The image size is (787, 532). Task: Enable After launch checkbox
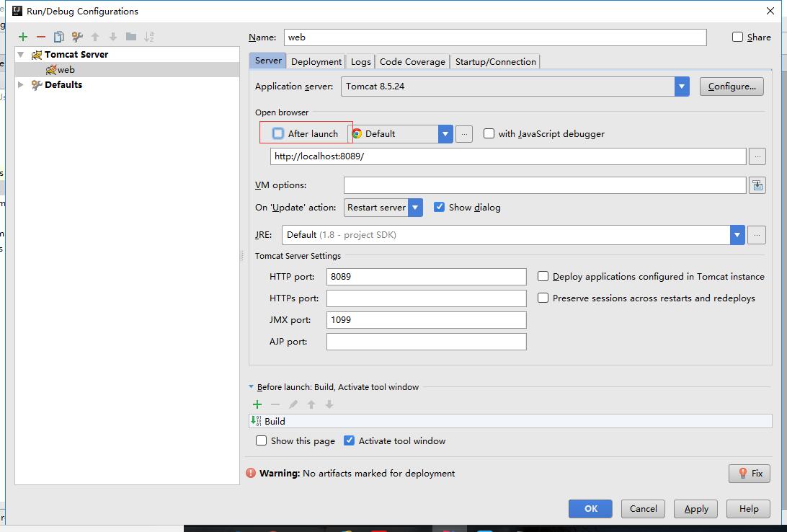[x=278, y=133]
